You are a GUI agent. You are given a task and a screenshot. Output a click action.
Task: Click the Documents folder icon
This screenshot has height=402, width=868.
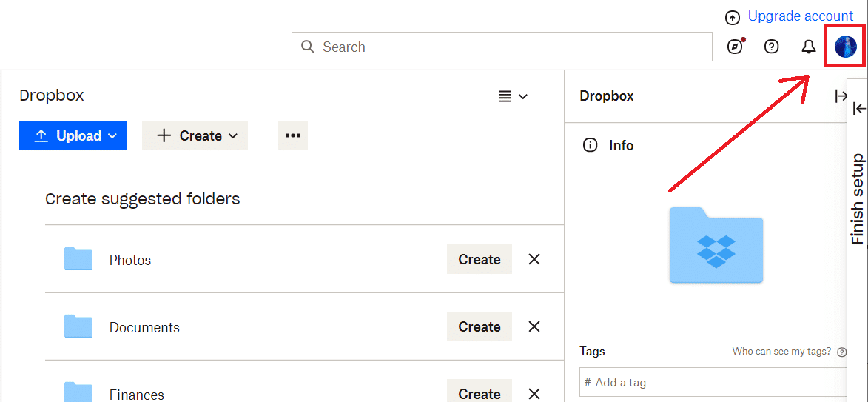click(78, 326)
